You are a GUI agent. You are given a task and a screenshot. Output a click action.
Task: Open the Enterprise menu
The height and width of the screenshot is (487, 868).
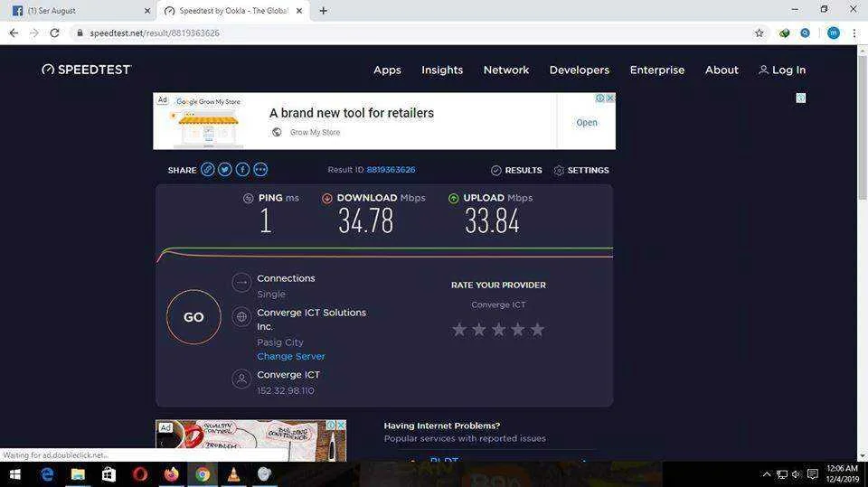[x=657, y=70]
